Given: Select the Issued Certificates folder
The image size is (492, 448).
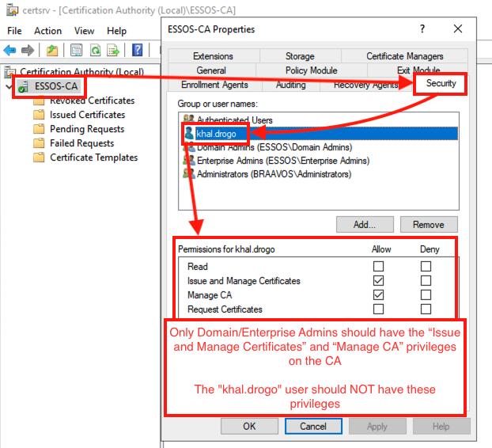Looking at the screenshot, I should coord(87,115).
